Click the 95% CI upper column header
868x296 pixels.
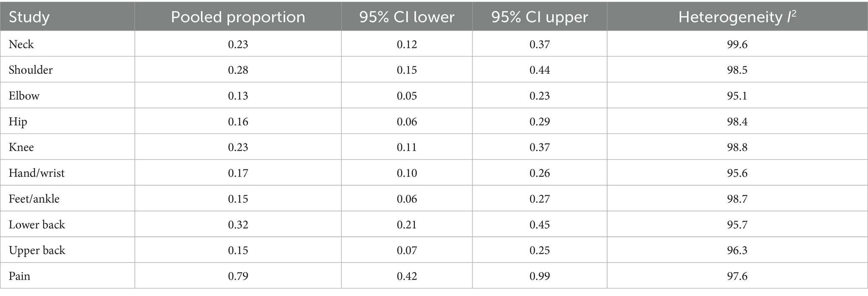pyautogui.click(x=539, y=17)
